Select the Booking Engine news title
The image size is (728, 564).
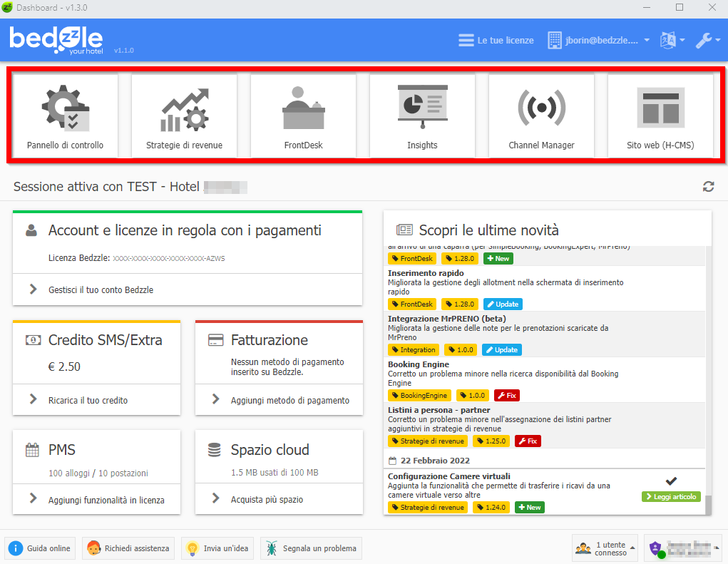pyautogui.click(x=419, y=364)
